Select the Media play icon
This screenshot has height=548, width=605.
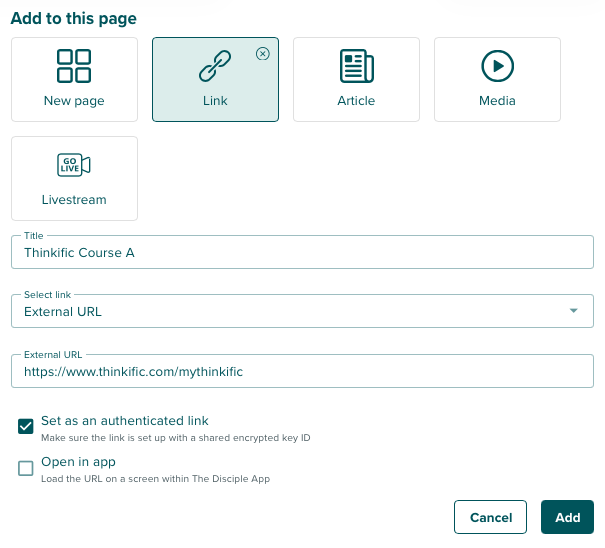click(497, 66)
